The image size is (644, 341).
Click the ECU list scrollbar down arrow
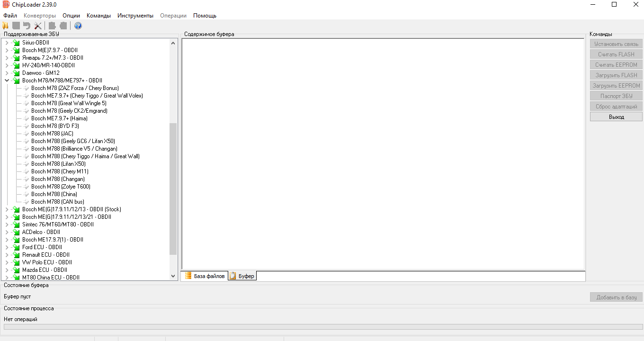(x=173, y=276)
